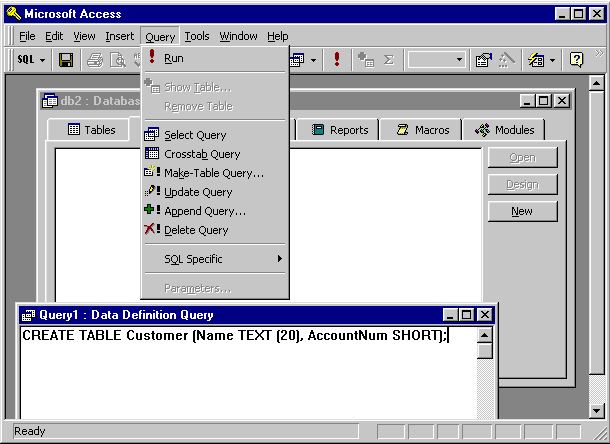Image resolution: width=610 pixels, height=444 pixels.
Task: Expand the More Buttons toolbar chevron
Action: tap(599, 54)
